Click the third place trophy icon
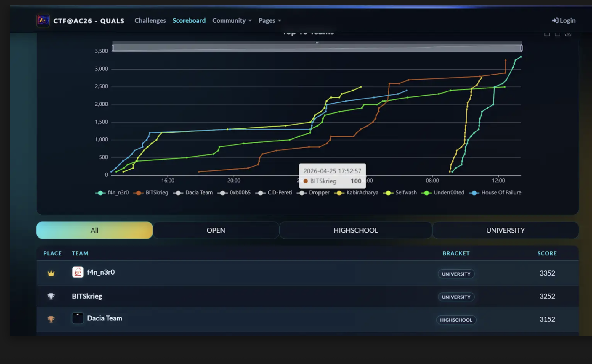 (51, 319)
